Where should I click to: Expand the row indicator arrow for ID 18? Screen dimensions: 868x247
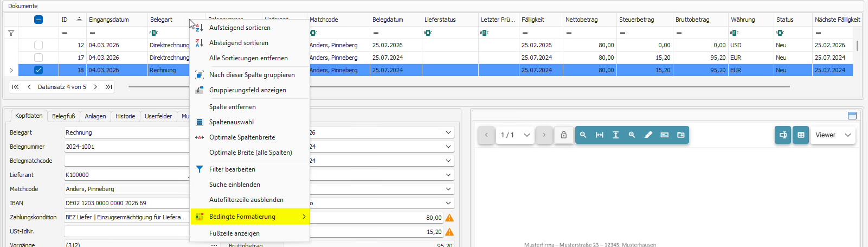[x=11, y=70]
